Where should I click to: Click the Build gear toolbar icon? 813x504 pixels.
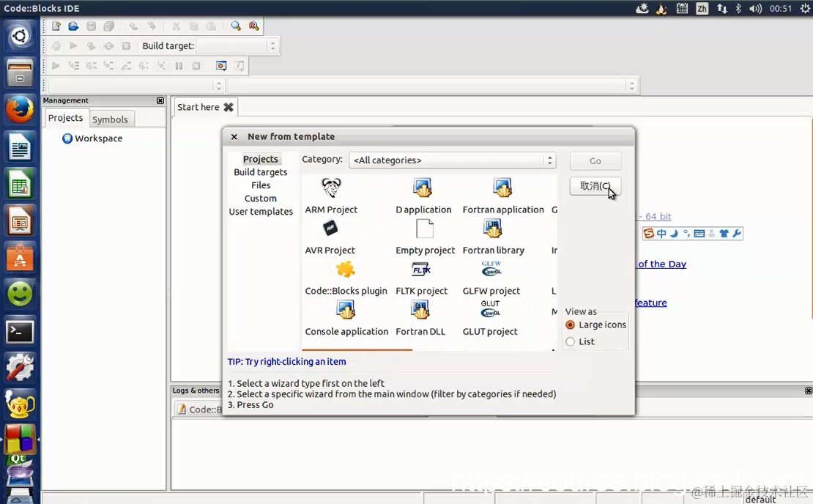pos(56,45)
